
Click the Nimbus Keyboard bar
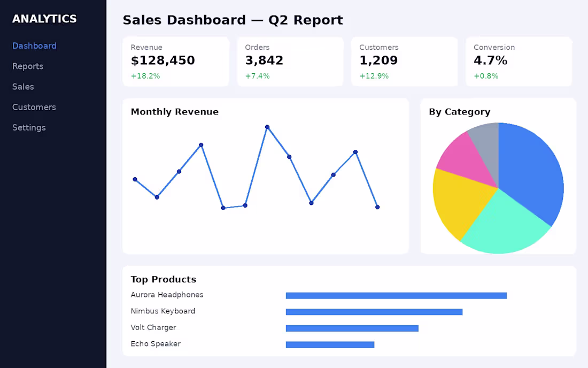(374, 312)
